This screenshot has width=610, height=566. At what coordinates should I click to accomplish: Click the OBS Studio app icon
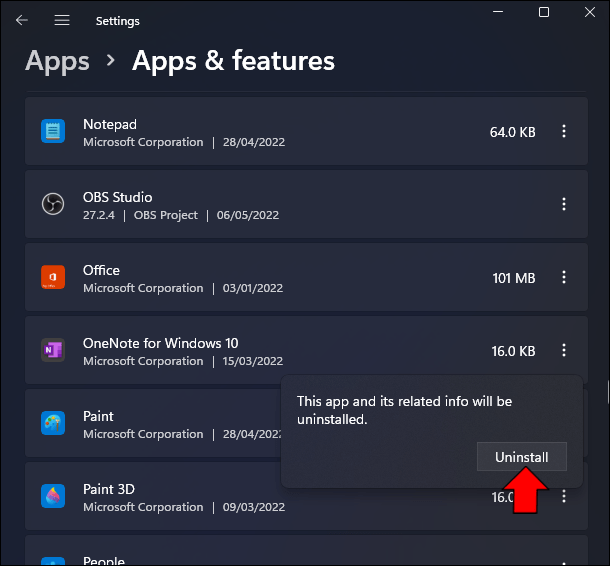53,204
